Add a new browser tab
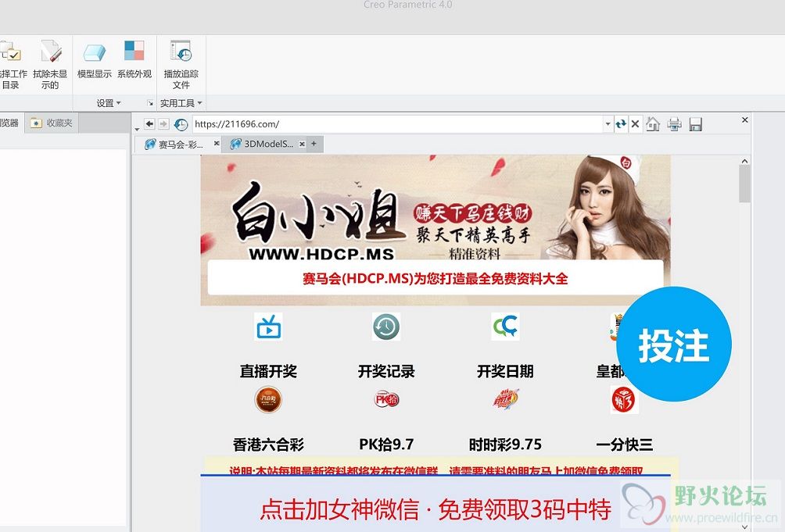The height and width of the screenshot is (532, 785). coord(314,144)
